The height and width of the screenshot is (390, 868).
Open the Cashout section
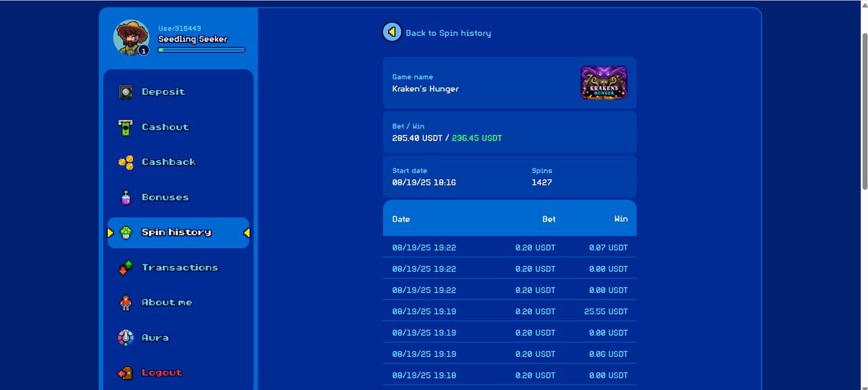[178, 127]
